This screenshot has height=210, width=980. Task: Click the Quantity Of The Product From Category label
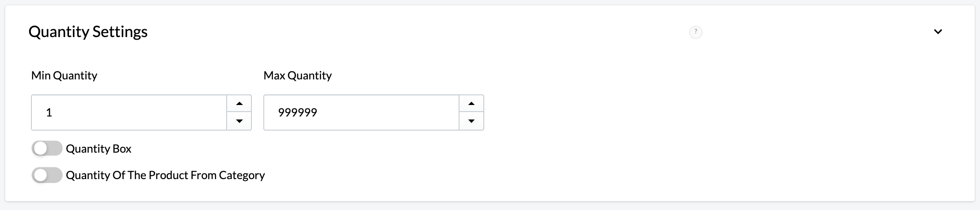pyautogui.click(x=165, y=175)
